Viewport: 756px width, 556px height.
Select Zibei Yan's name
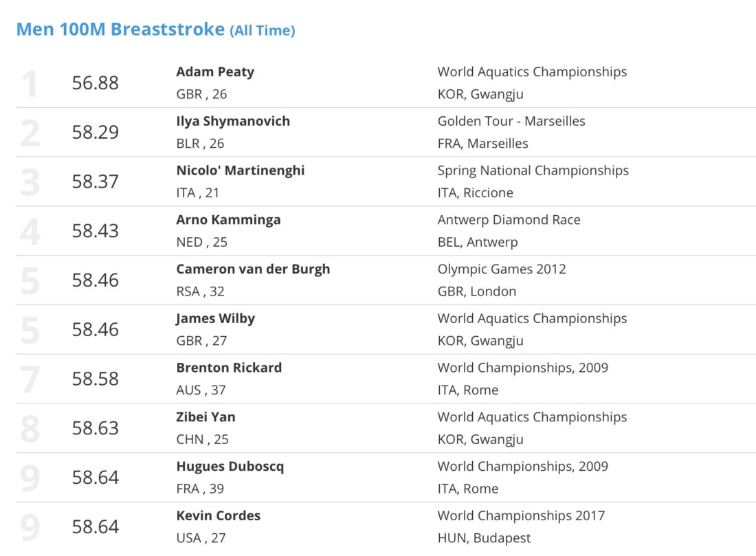(205, 417)
